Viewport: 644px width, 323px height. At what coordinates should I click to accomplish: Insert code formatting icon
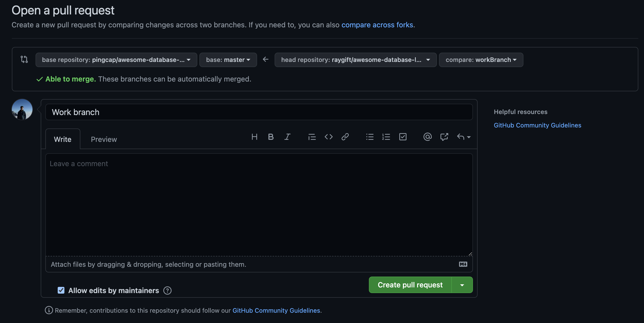[328, 137]
